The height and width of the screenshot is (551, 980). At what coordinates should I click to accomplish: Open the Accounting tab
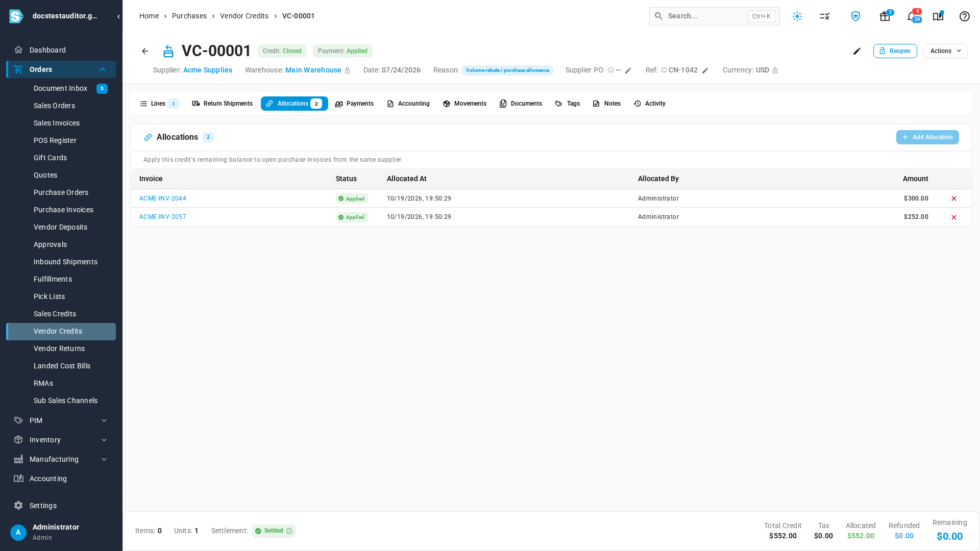click(408, 104)
